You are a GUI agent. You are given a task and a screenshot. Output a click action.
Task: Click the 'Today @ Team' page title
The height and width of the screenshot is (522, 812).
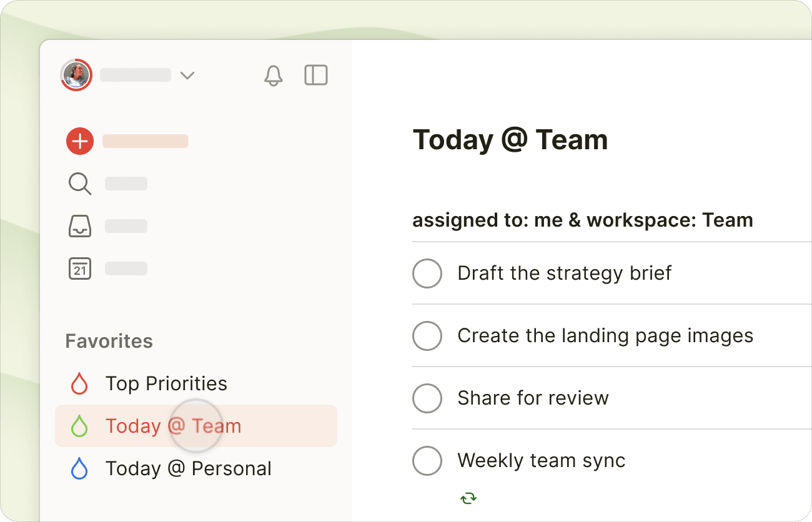pyautogui.click(x=510, y=139)
